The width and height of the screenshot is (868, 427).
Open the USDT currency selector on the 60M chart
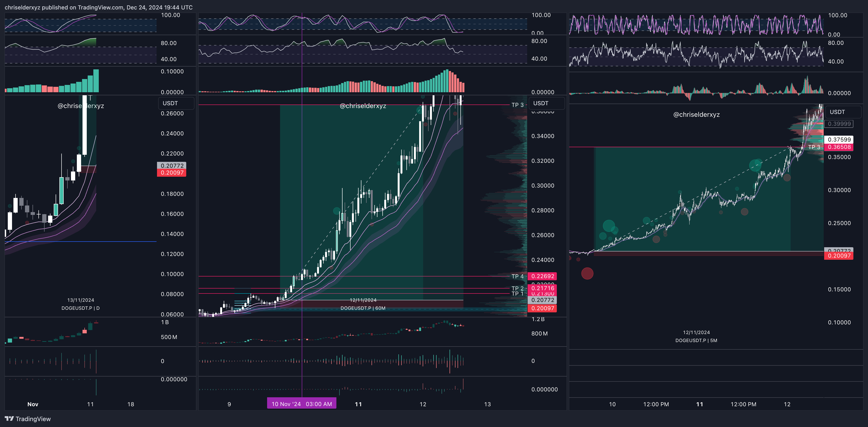tap(546, 103)
